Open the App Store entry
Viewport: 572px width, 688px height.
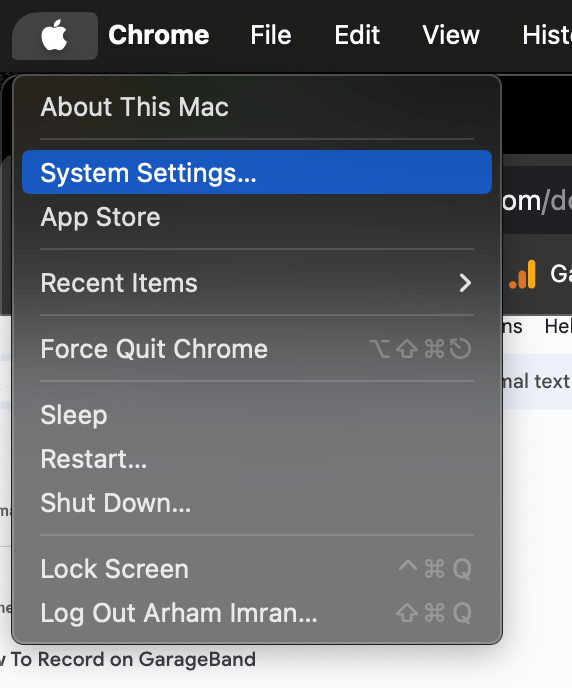[257, 217]
